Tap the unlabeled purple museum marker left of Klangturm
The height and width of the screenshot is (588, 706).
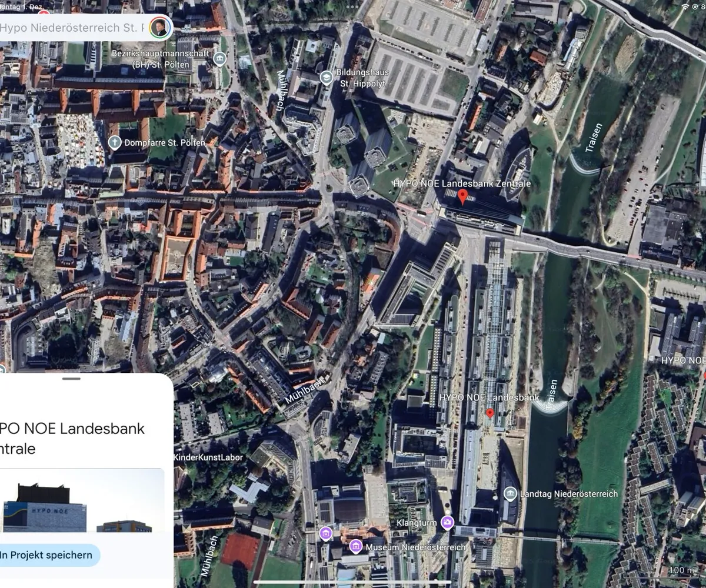point(325,533)
